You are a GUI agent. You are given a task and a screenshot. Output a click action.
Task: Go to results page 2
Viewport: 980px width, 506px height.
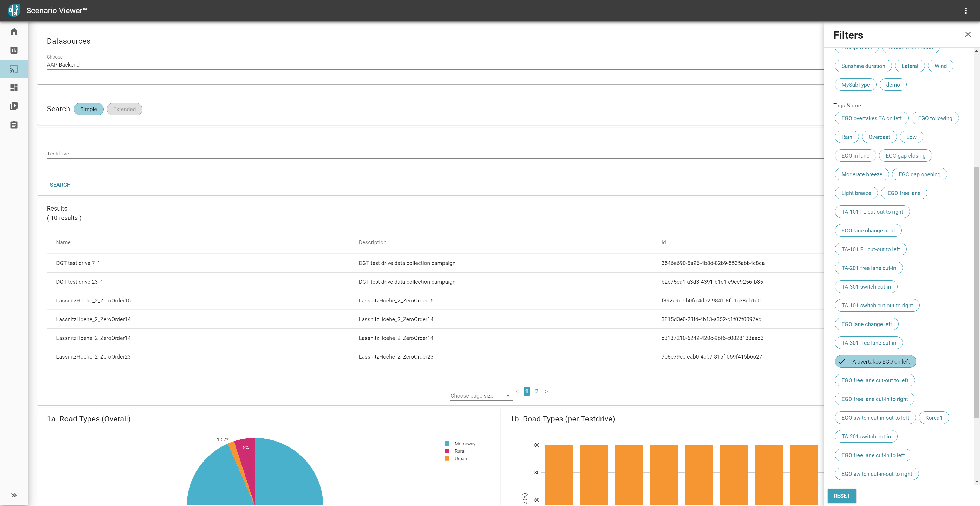tap(537, 391)
